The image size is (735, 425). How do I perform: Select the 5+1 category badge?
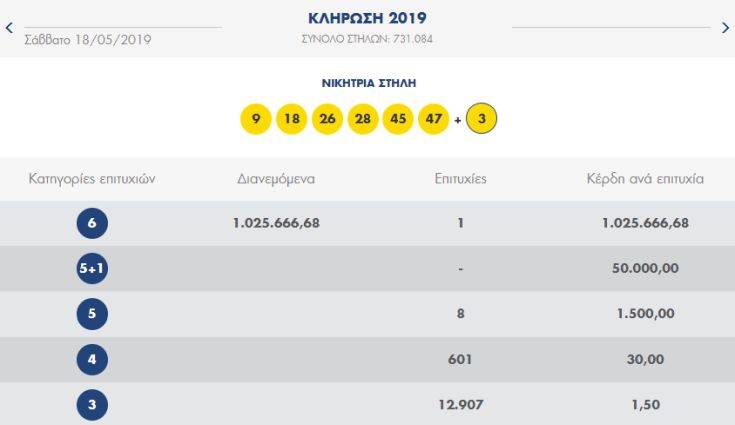pyautogui.click(x=92, y=269)
